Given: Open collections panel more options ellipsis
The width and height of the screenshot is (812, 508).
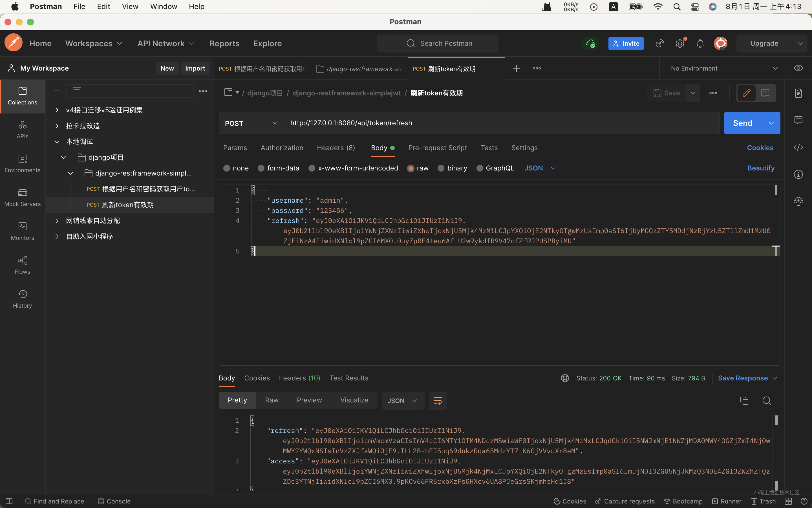Looking at the screenshot, I should tap(203, 91).
